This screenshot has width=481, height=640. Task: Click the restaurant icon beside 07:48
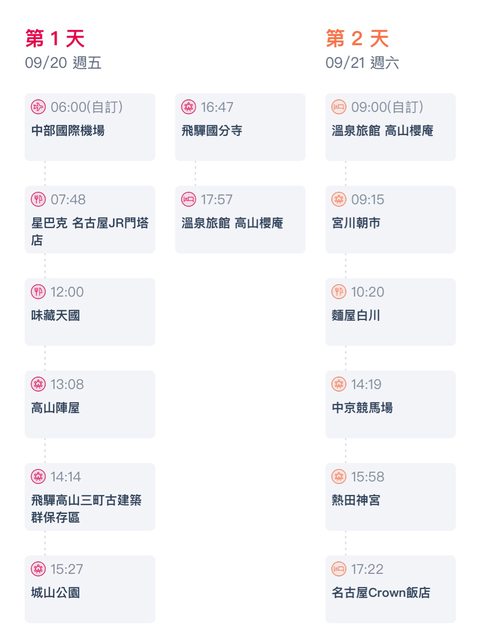point(38,199)
